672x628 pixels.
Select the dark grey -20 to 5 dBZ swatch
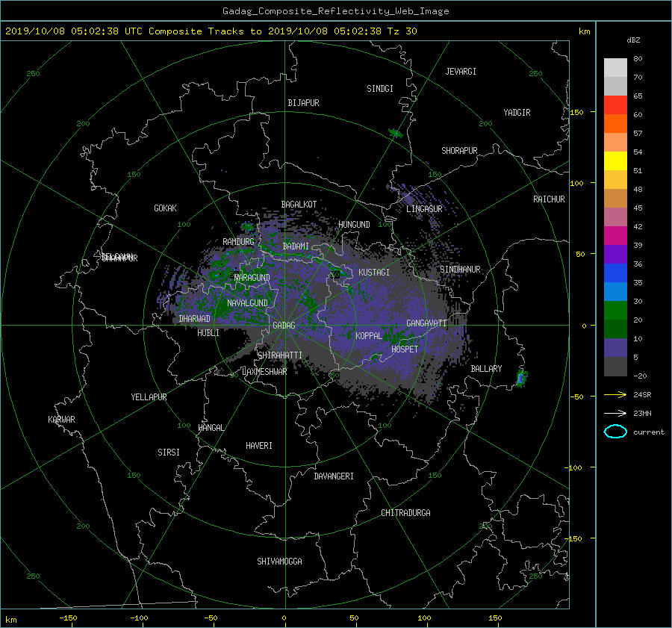click(x=615, y=367)
